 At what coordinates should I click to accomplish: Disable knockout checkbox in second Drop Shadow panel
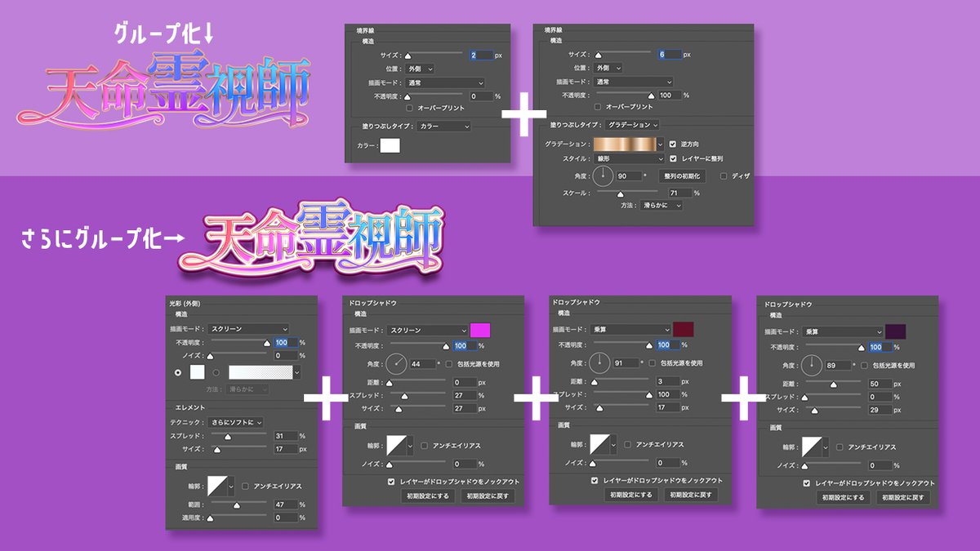pos(594,480)
